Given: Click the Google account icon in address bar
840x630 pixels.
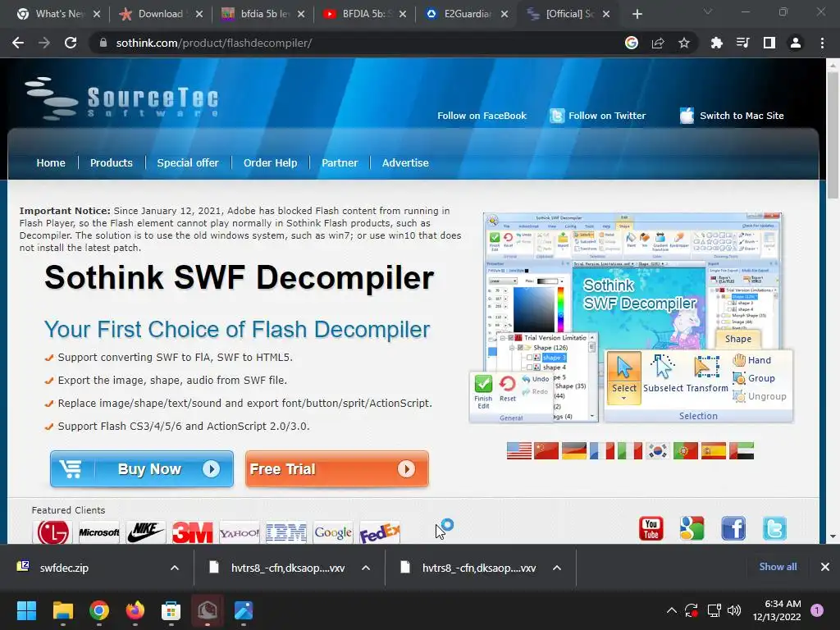Looking at the screenshot, I should (632, 43).
